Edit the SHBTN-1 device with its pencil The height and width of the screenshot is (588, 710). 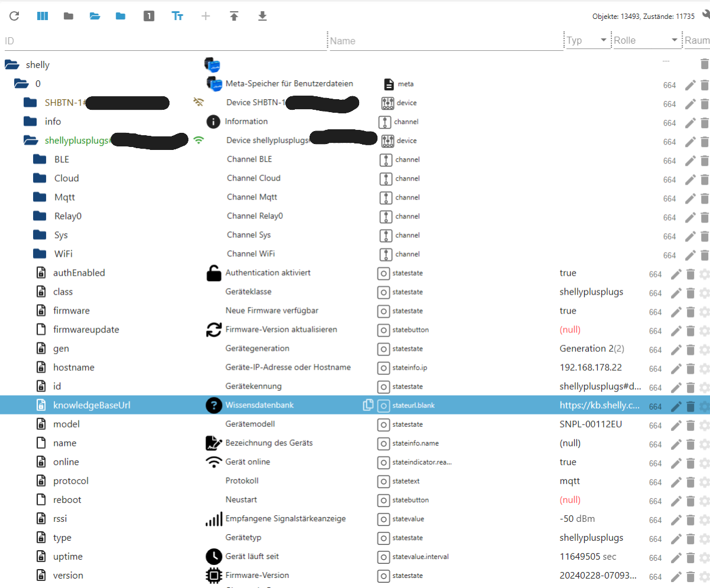(x=690, y=104)
